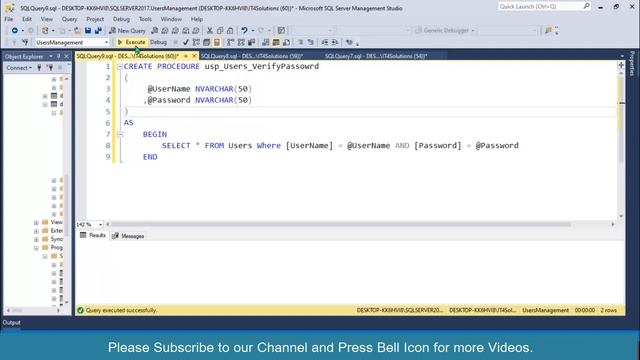Viewport: 640px width, 360px height.
Task: Expand the Views folder node
Action: tap(36, 222)
